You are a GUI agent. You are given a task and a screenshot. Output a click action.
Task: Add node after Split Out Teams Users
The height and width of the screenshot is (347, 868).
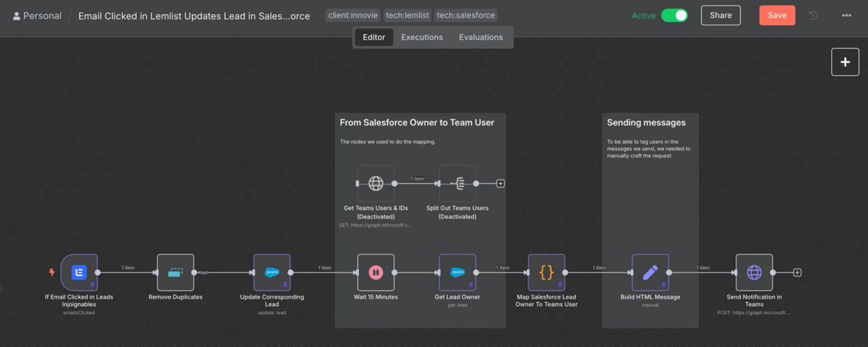coord(501,183)
